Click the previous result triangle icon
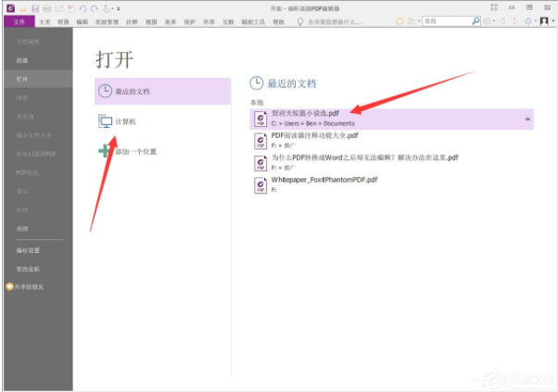 [502, 21]
